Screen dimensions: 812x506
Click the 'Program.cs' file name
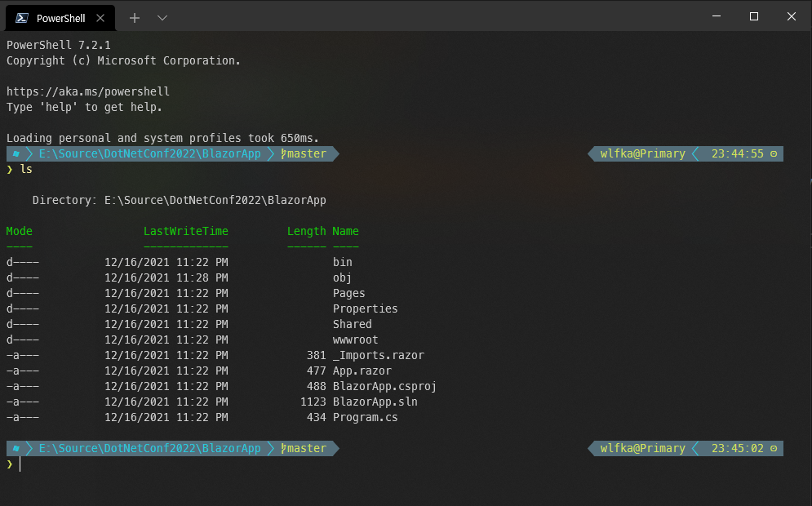coord(365,417)
